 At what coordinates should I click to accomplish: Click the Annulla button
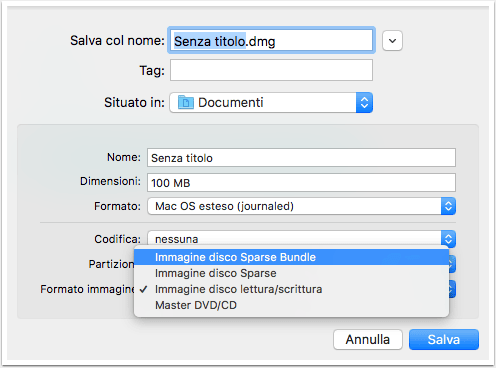(368, 340)
